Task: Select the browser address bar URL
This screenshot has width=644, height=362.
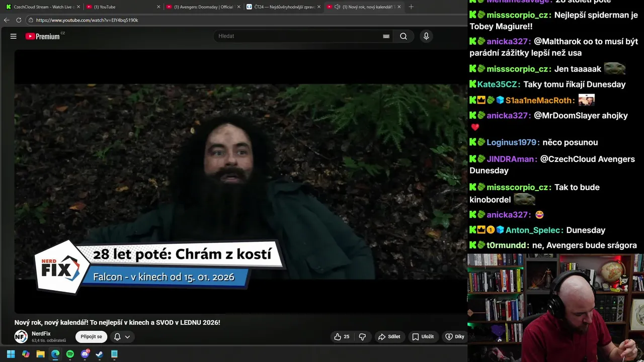Action: click(x=87, y=20)
